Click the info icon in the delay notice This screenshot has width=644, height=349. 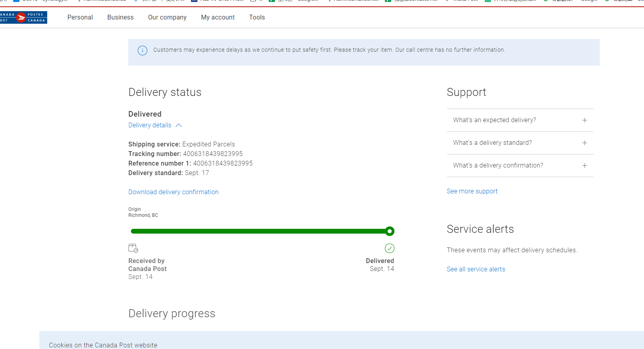tap(142, 51)
